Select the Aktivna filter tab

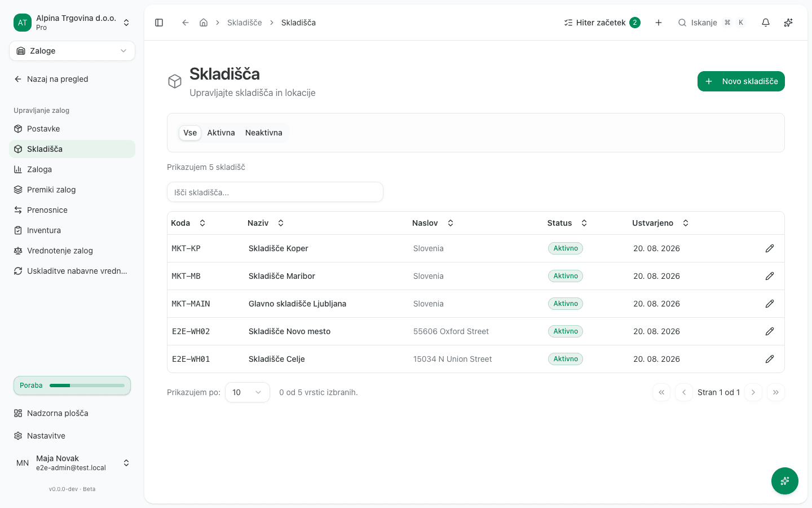point(221,133)
